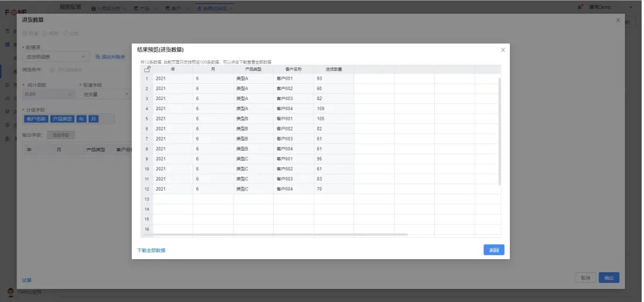Viewport: 644px width, 302px height.
Task: Click 客户003 in row 7
Action: tap(293, 139)
